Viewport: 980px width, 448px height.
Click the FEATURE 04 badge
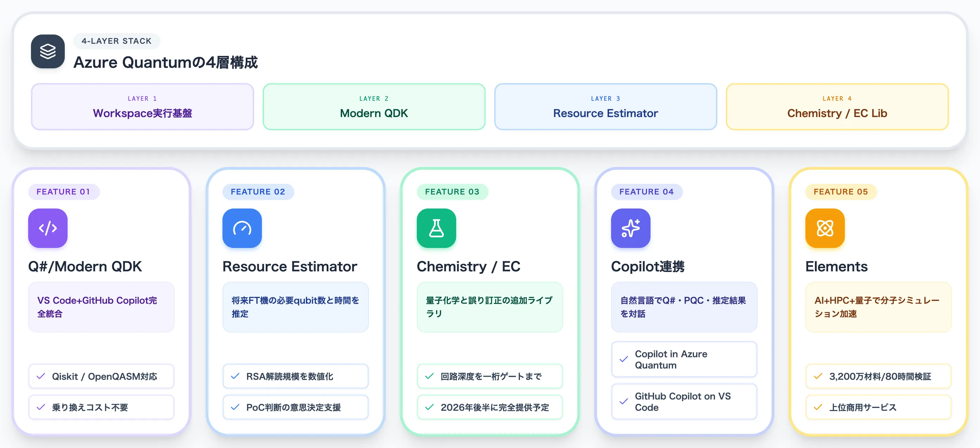[x=647, y=192]
